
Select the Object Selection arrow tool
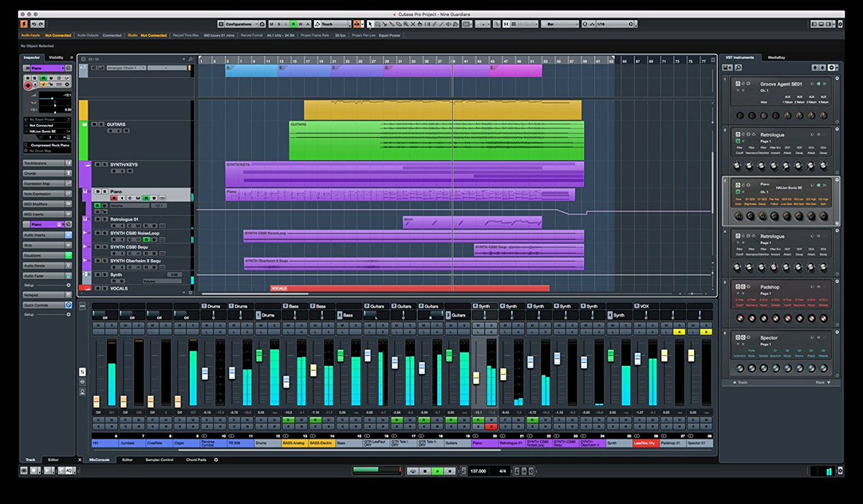pos(370,24)
